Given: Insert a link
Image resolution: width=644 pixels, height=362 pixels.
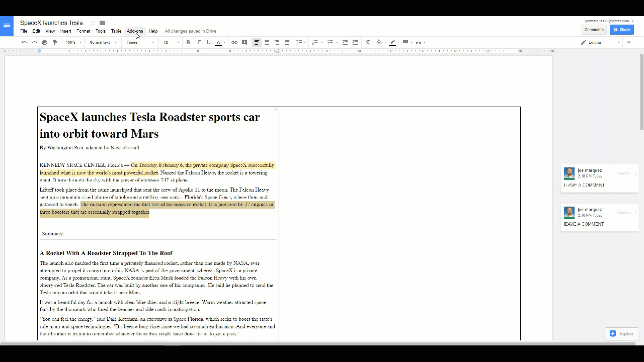Looking at the screenshot, I should (x=234, y=42).
